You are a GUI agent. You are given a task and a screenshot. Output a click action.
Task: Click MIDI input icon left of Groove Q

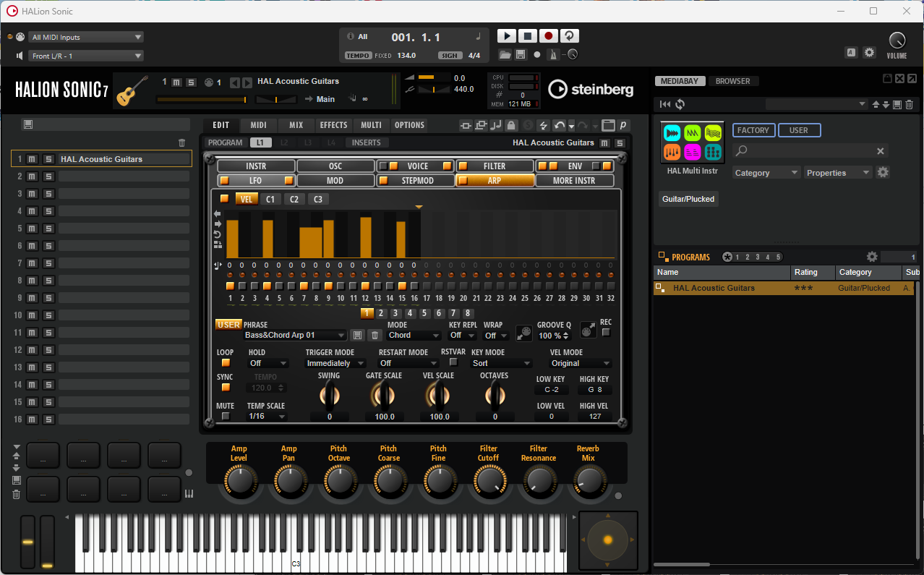coord(524,333)
